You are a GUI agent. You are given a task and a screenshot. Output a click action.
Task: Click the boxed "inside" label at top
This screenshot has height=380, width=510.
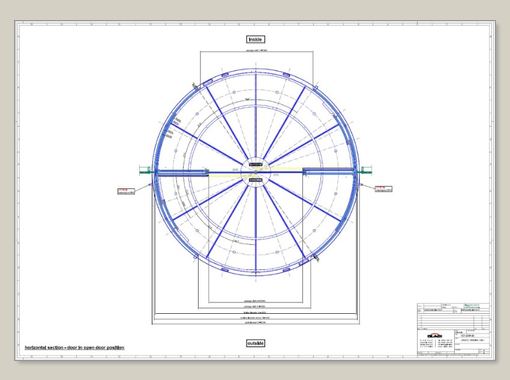pos(256,39)
